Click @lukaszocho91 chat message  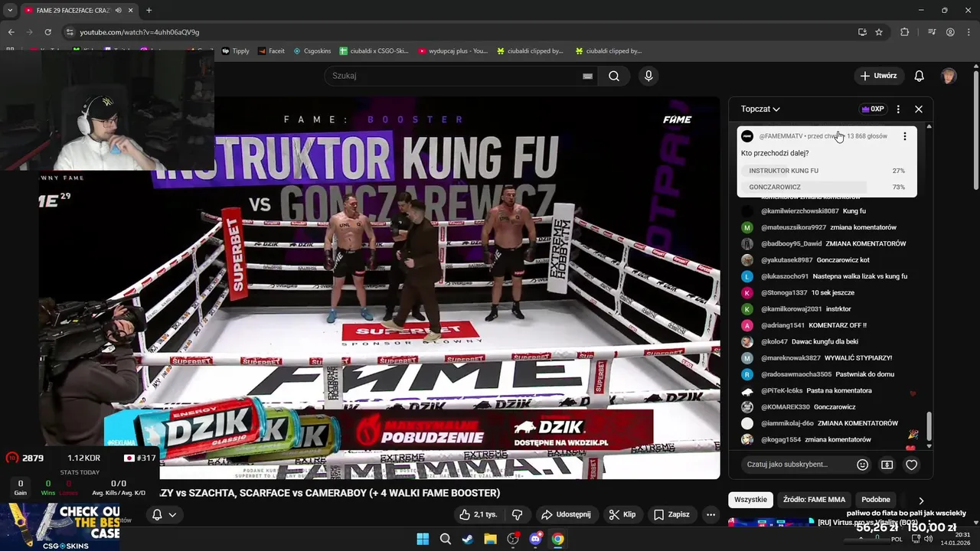click(827, 276)
